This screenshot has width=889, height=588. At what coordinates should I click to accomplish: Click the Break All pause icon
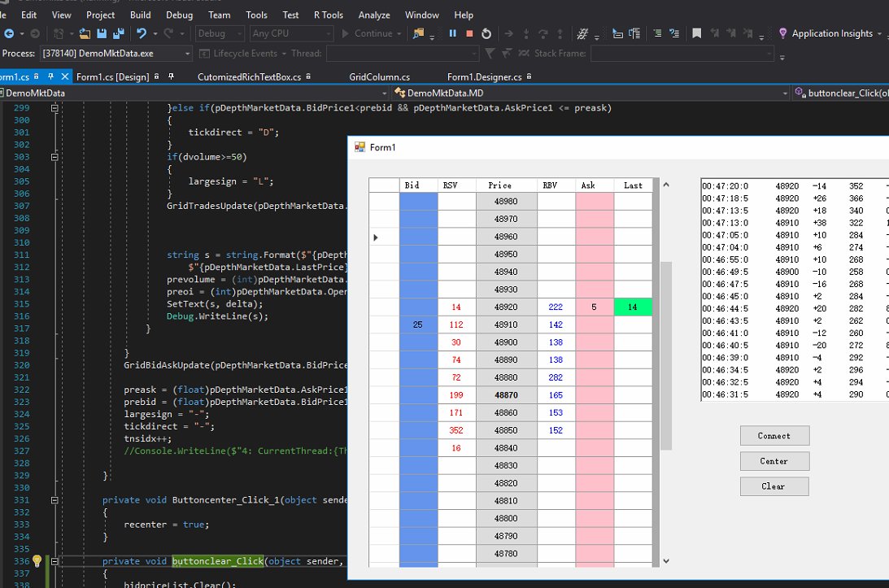point(452,34)
